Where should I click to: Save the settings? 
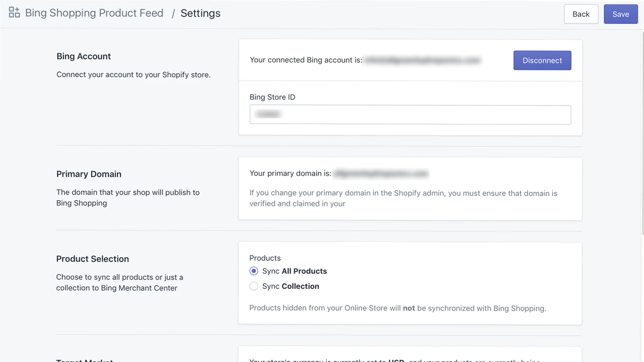coord(620,14)
